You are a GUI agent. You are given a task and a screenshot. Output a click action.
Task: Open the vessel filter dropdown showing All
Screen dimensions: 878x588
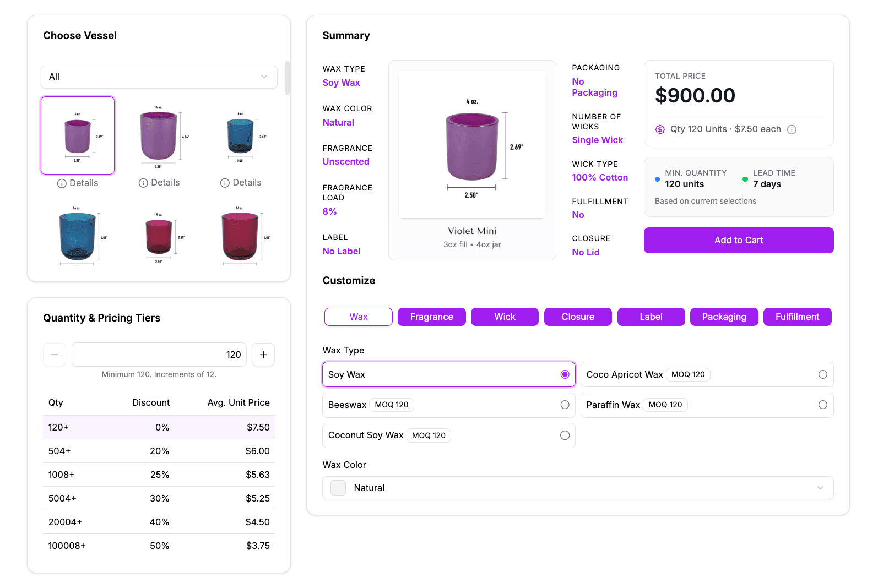(x=159, y=77)
